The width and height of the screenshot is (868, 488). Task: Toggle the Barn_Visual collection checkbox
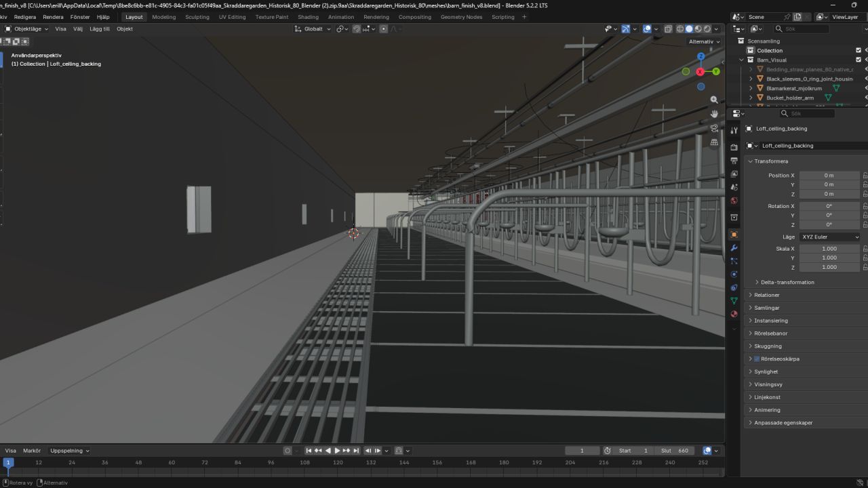(x=859, y=60)
